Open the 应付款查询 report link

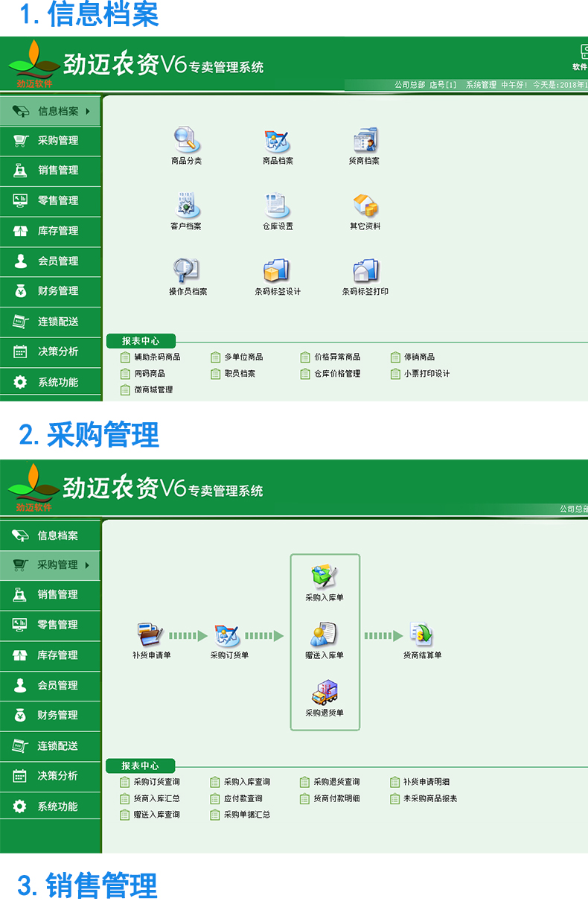[237, 798]
